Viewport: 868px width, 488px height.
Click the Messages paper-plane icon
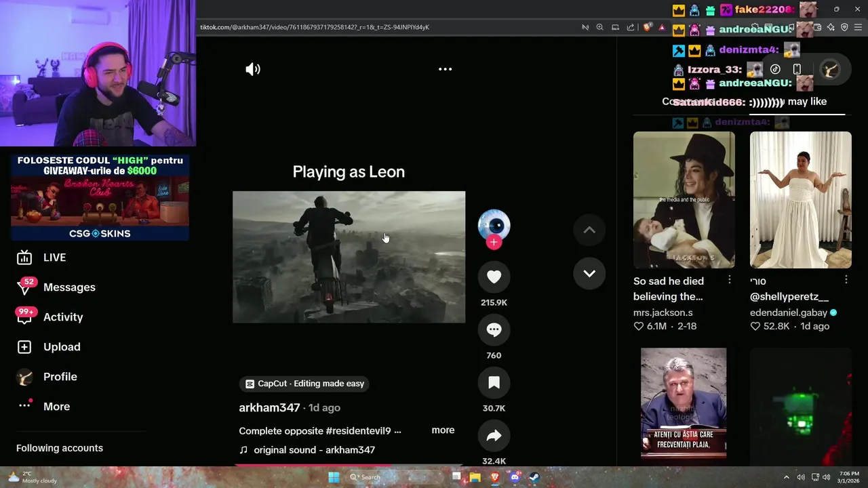click(x=24, y=289)
